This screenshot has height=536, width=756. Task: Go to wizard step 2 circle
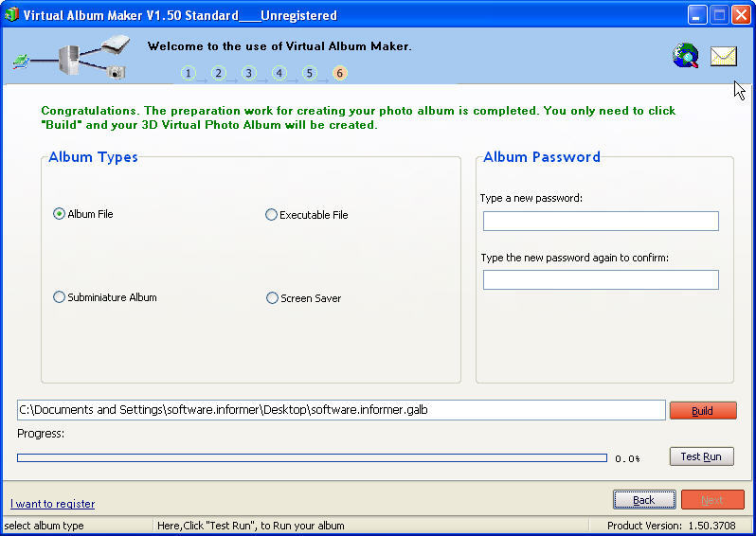tap(219, 73)
